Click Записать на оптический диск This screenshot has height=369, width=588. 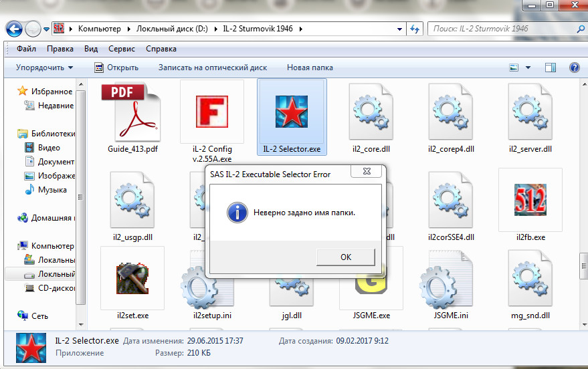213,68
